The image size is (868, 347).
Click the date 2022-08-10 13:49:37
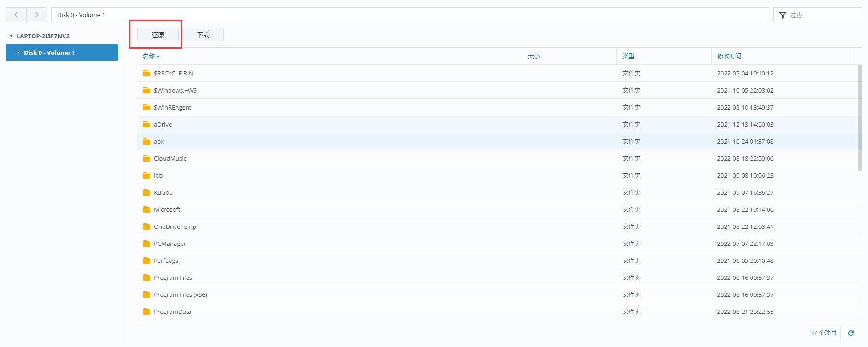click(745, 107)
